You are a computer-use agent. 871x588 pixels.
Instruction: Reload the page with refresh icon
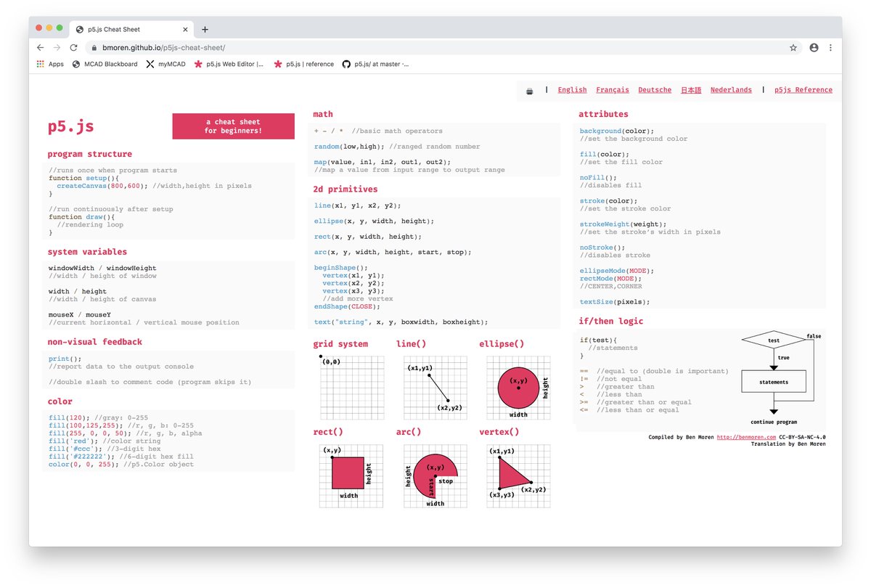[x=73, y=47]
